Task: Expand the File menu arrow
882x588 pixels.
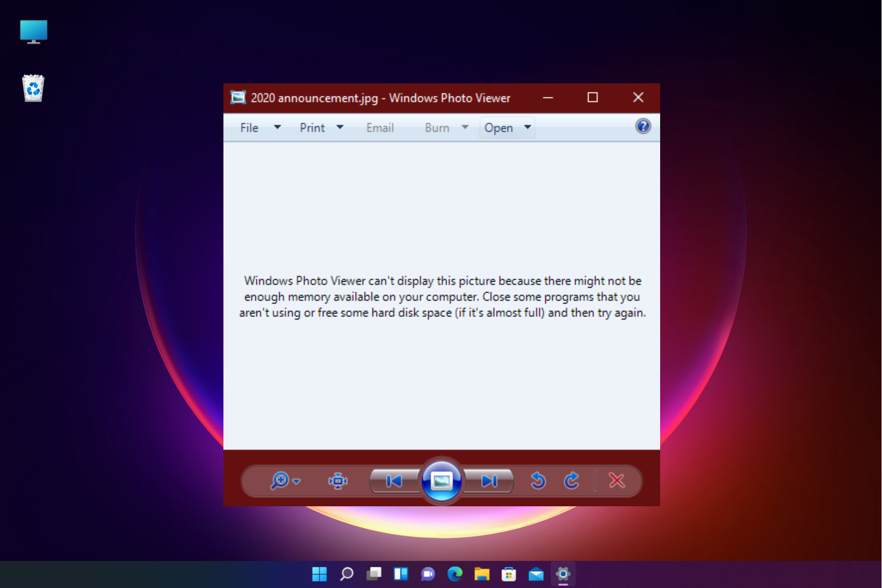Action: (x=277, y=127)
